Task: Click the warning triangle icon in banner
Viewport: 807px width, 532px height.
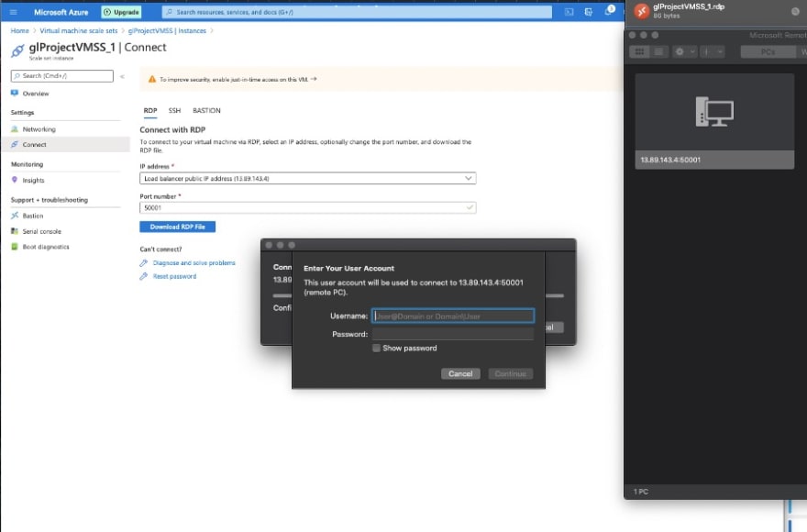Action: (x=152, y=79)
